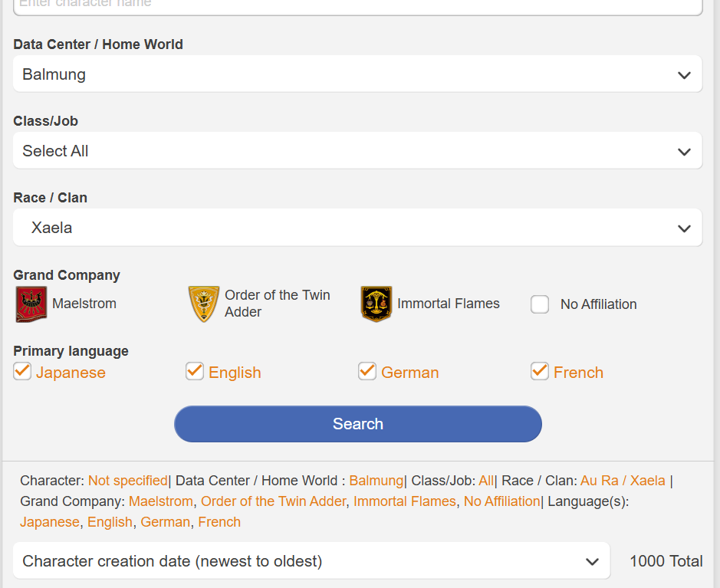The height and width of the screenshot is (588, 720).
Task: Open the character creation date sort dropdown
Action: coord(311,561)
